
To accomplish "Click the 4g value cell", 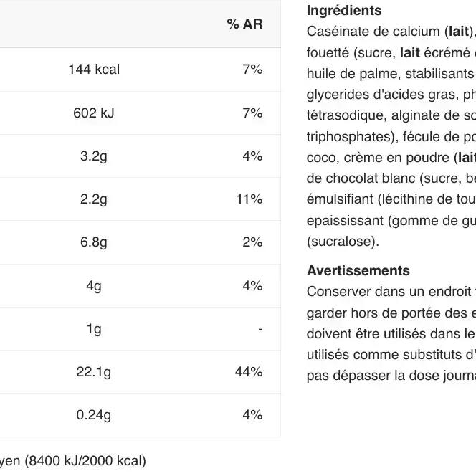I will tap(94, 285).
